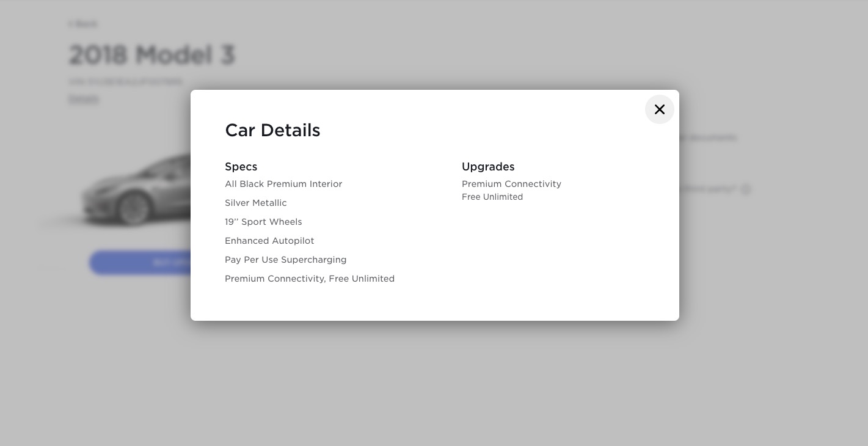This screenshot has width=868, height=446.
Task: Click the blurred VIN text under title
Action: tap(125, 81)
